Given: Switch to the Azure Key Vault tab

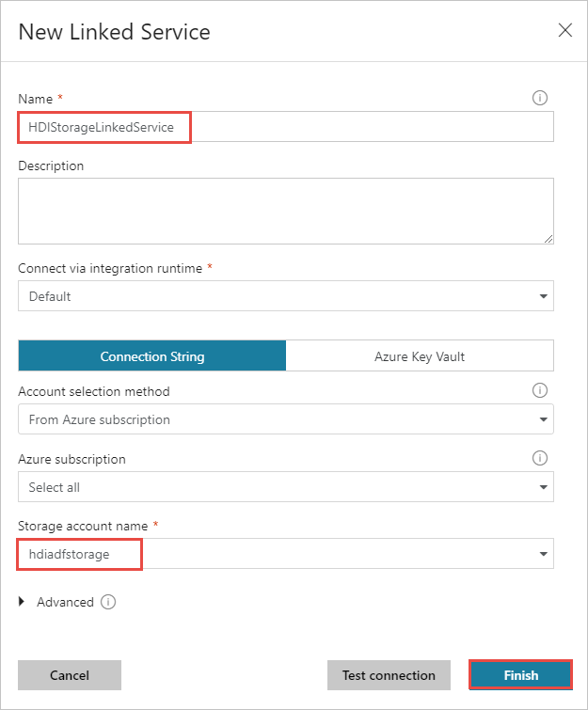Looking at the screenshot, I should 420,356.
